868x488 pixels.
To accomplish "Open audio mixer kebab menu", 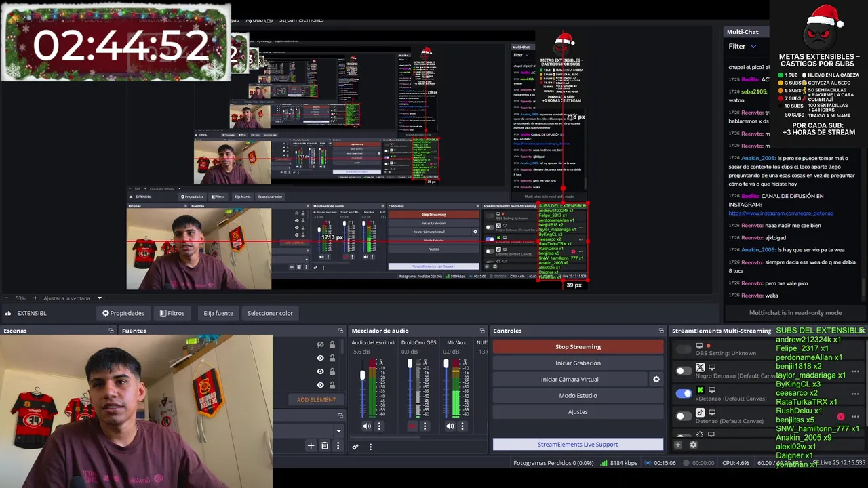I will [x=370, y=447].
